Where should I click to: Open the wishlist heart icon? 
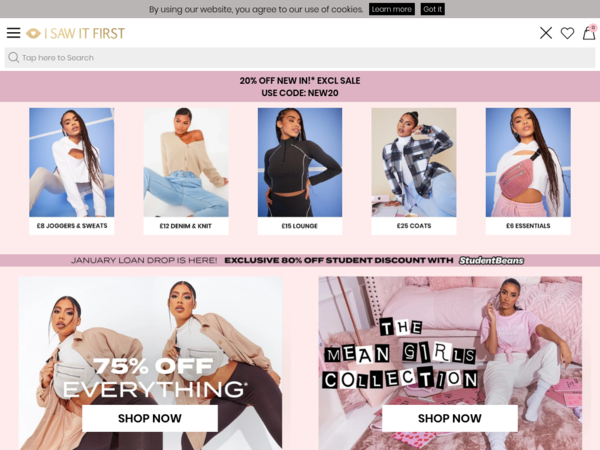click(567, 33)
